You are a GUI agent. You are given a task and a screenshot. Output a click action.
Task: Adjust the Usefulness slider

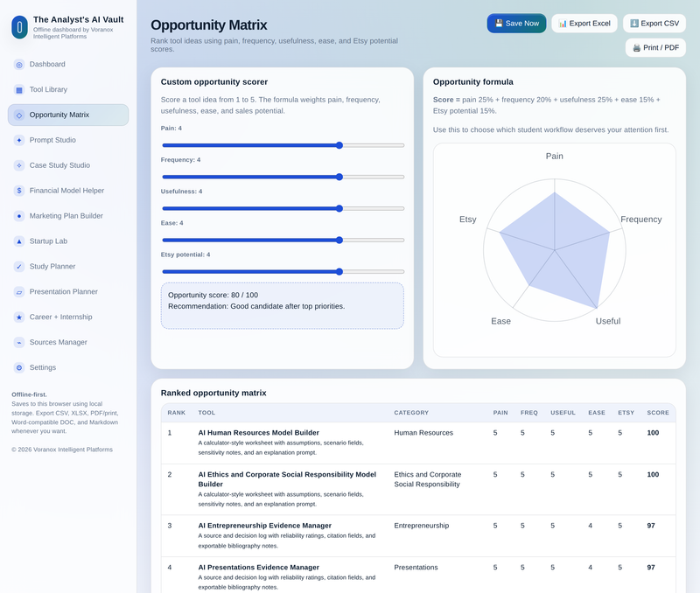(x=283, y=208)
